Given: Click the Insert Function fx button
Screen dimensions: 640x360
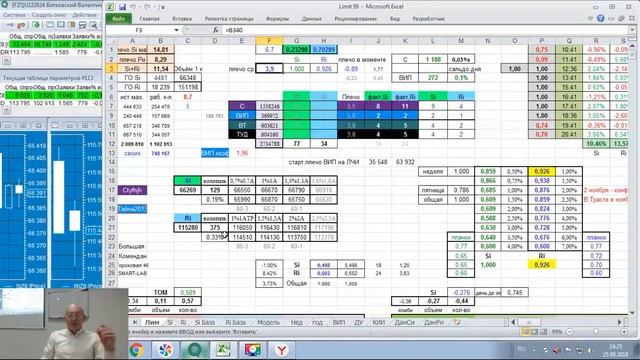Looking at the screenshot, I should point(215,30).
